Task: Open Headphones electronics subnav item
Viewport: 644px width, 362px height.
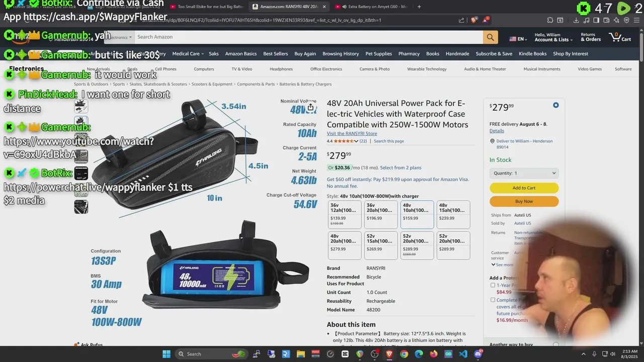Action: [281, 69]
